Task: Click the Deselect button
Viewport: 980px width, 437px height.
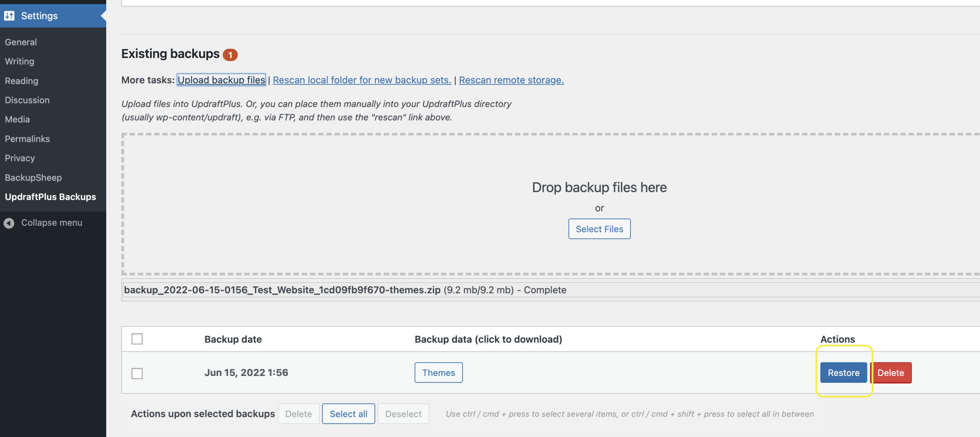Action: [x=403, y=414]
